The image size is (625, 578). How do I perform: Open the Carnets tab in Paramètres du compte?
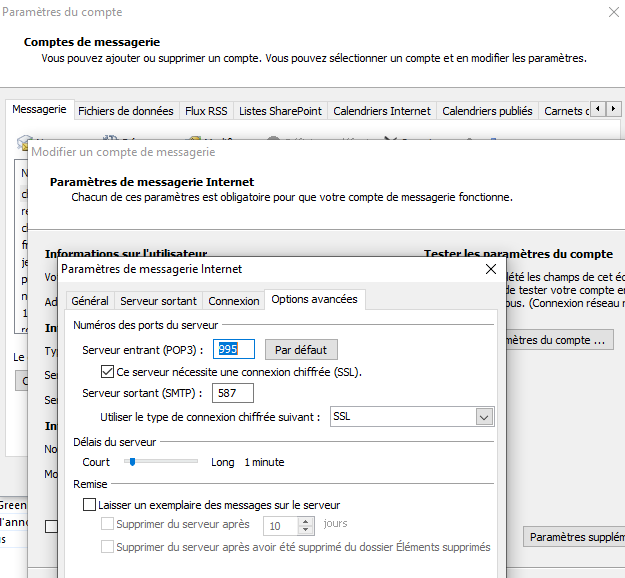pyautogui.click(x=564, y=111)
